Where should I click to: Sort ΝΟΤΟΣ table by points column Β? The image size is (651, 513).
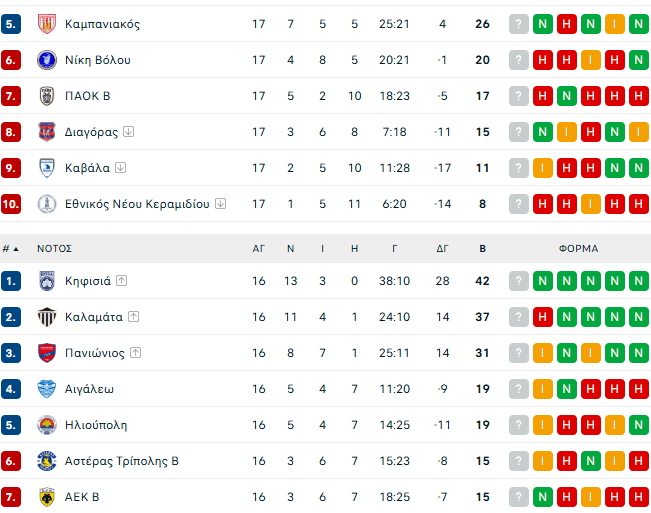[x=483, y=249]
